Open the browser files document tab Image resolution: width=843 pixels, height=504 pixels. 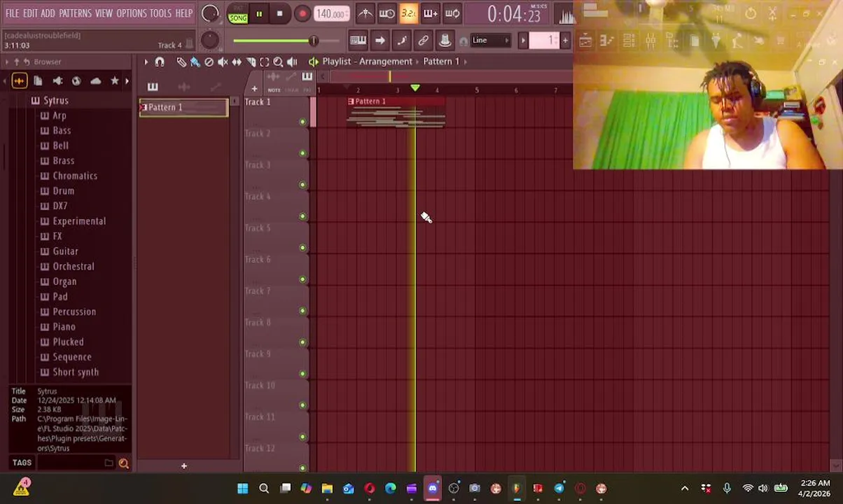click(x=39, y=81)
